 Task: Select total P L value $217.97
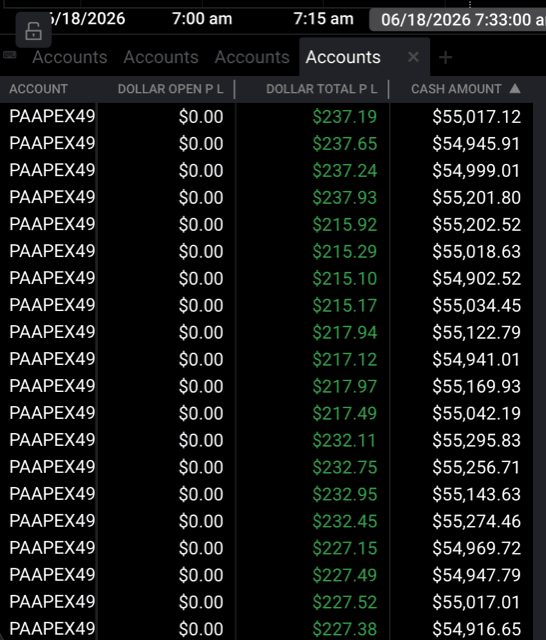345,386
